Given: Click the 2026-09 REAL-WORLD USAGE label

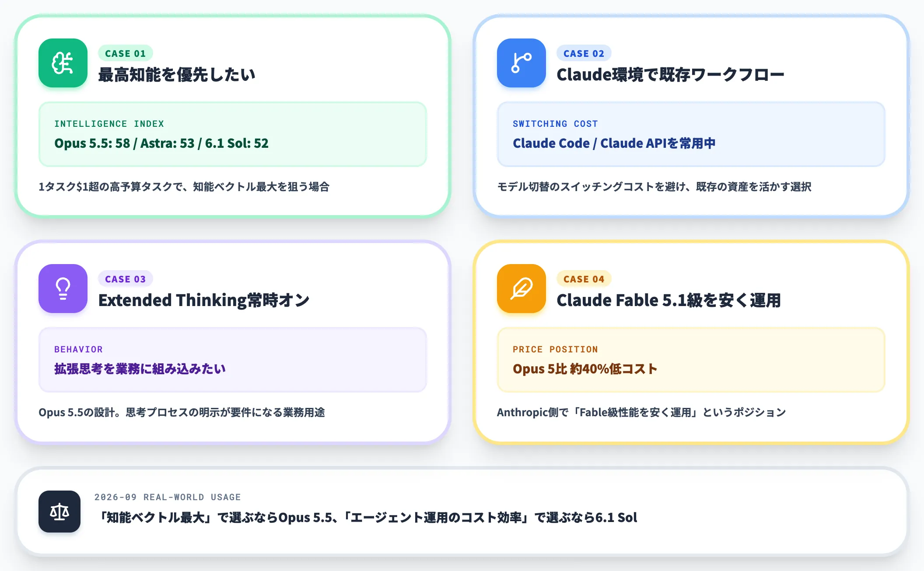Looking at the screenshot, I should coord(168,497).
